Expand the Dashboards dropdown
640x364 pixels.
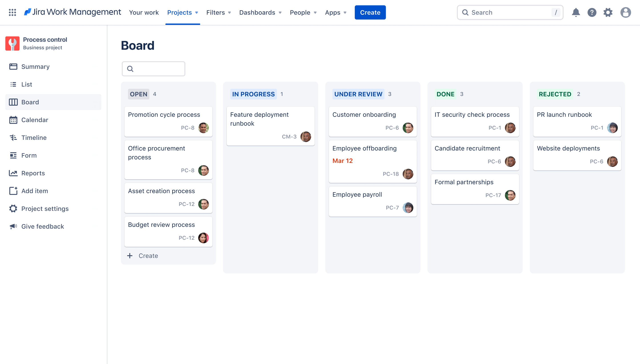click(260, 12)
